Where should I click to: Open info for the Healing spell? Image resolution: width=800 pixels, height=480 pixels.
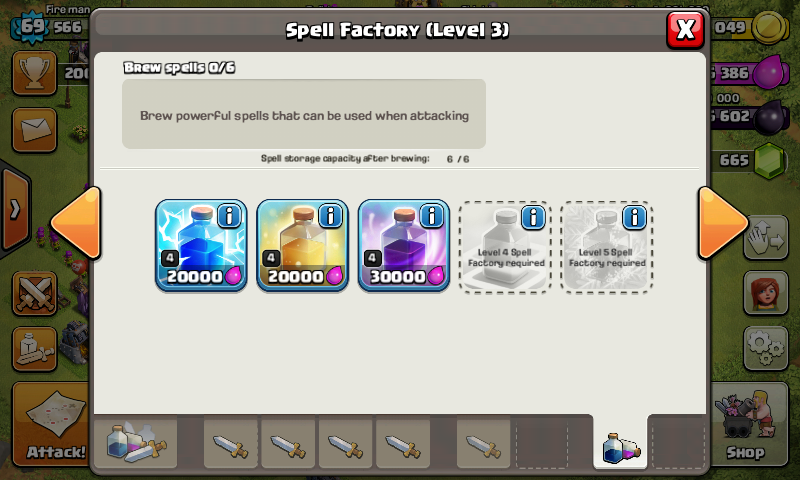(330, 216)
